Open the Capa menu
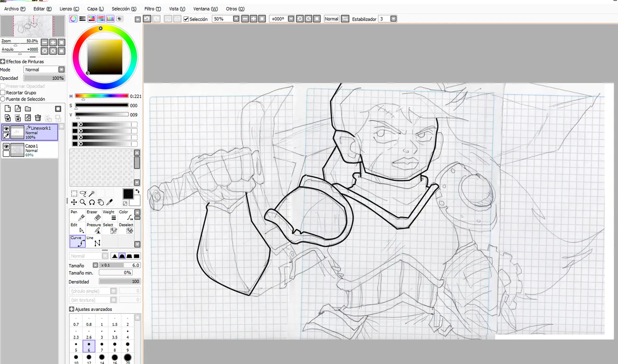 pos(95,9)
